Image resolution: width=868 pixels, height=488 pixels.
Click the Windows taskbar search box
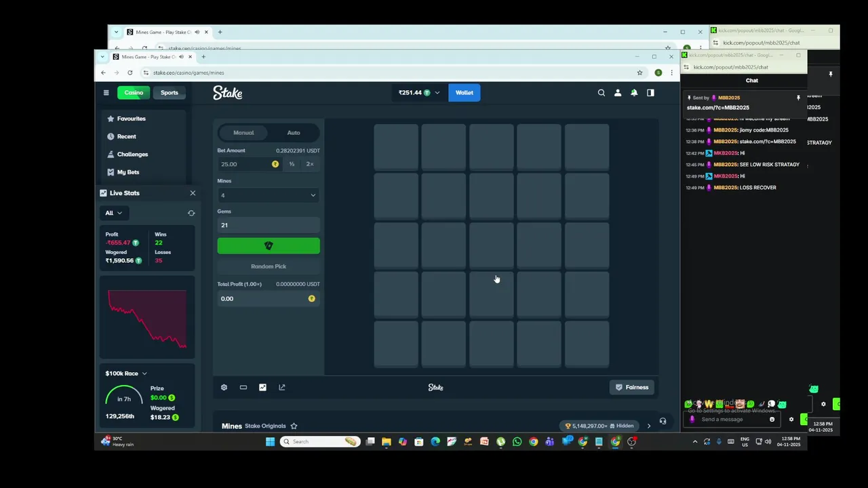click(x=320, y=442)
